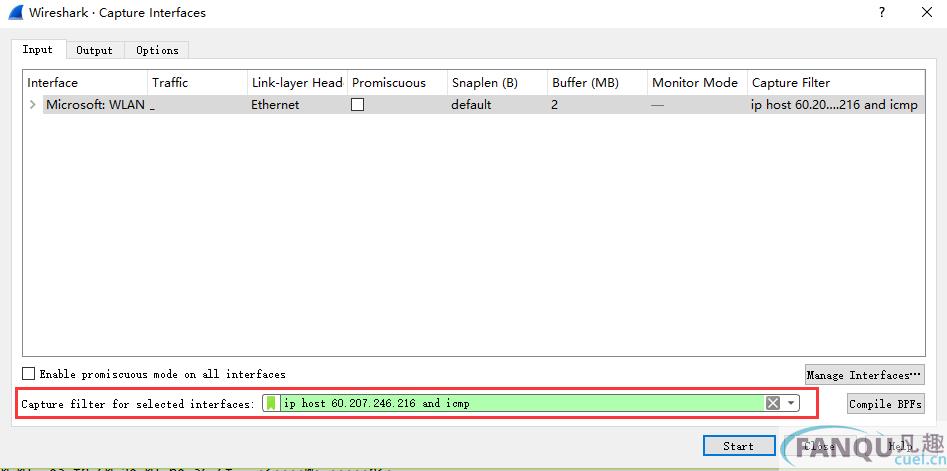Switch to the Output tab
The width and height of the screenshot is (947, 471).
[x=94, y=50]
